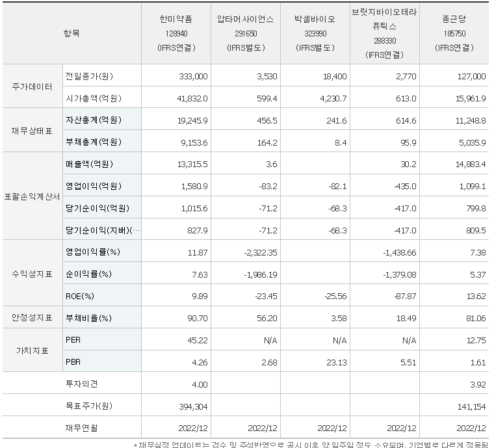The height and width of the screenshot is (448, 494).
Task: Click the 재무연월 row label
Action: tap(82, 428)
